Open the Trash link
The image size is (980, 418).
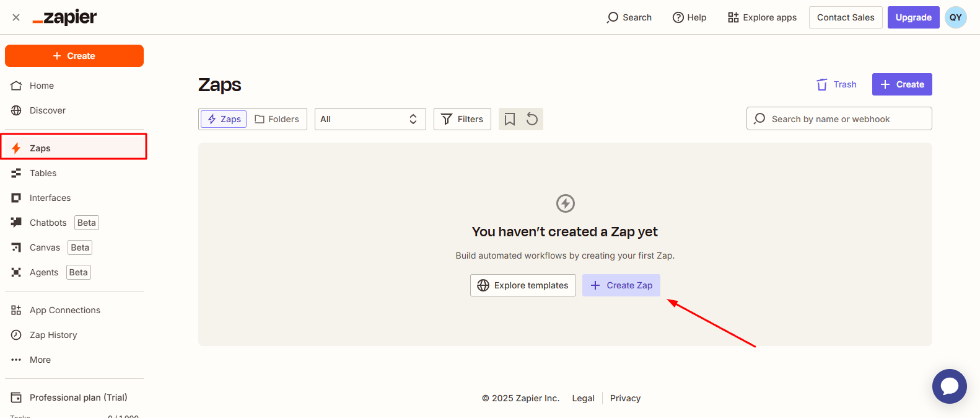pos(837,84)
